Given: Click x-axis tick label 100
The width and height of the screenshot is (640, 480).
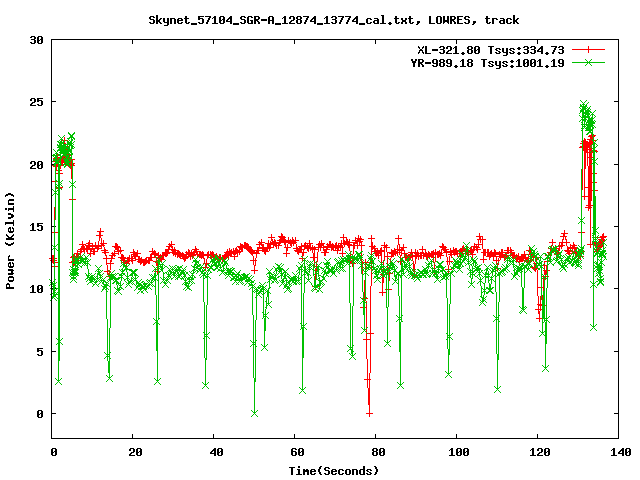Looking at the screenshot, I should (459, 452).
